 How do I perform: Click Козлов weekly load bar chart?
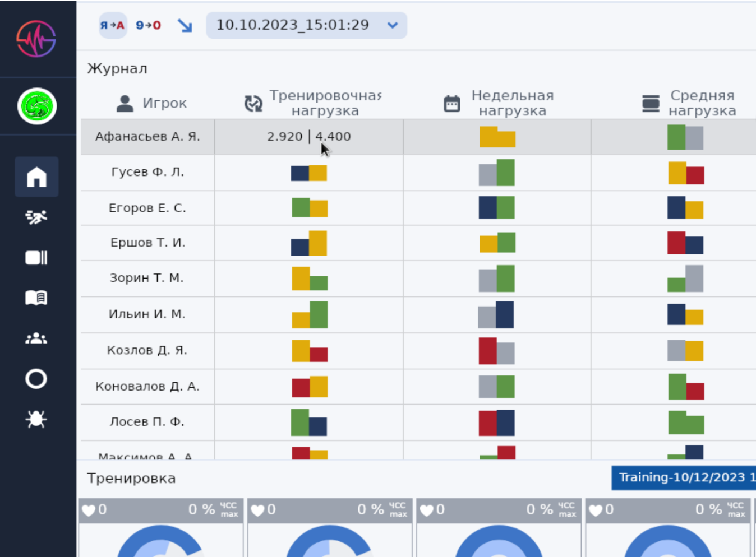497,351
